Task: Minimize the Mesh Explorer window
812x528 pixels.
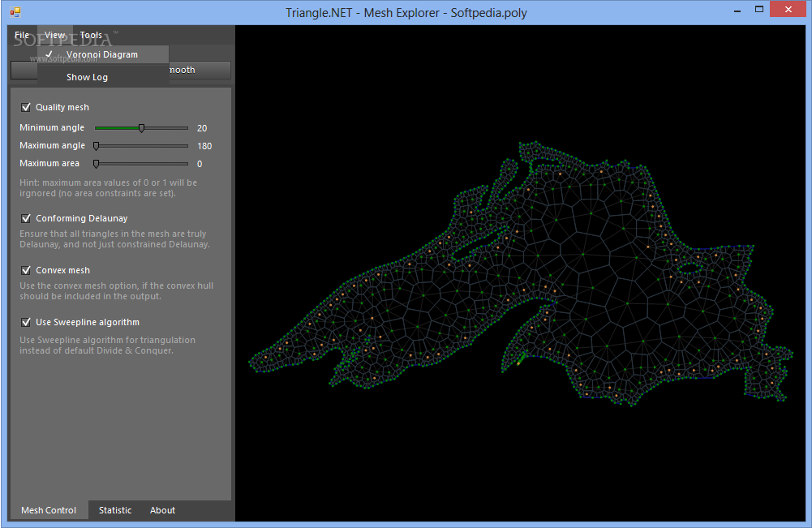Action: (737, 10)
